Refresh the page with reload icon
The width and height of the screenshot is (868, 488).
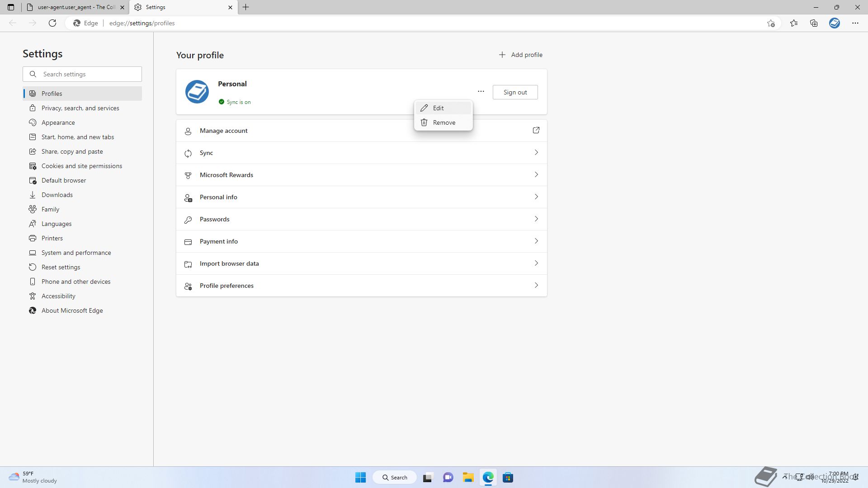point(52,23)
